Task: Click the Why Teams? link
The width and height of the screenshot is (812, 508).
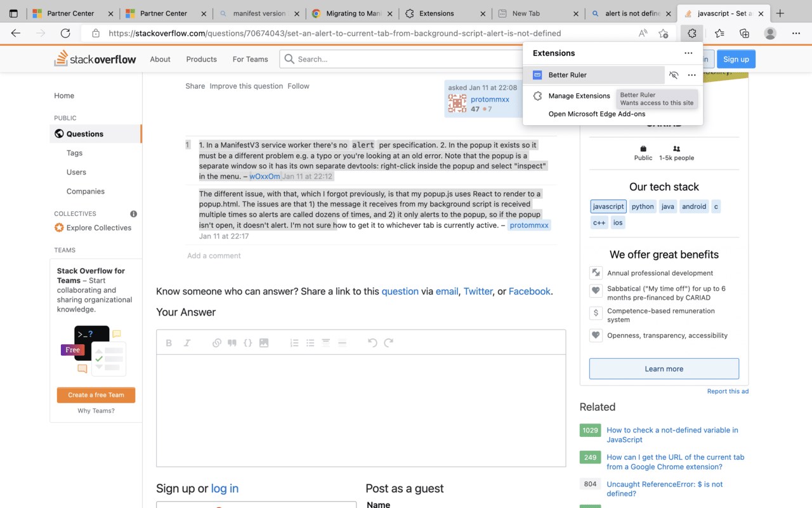Action: coord(96,411)
